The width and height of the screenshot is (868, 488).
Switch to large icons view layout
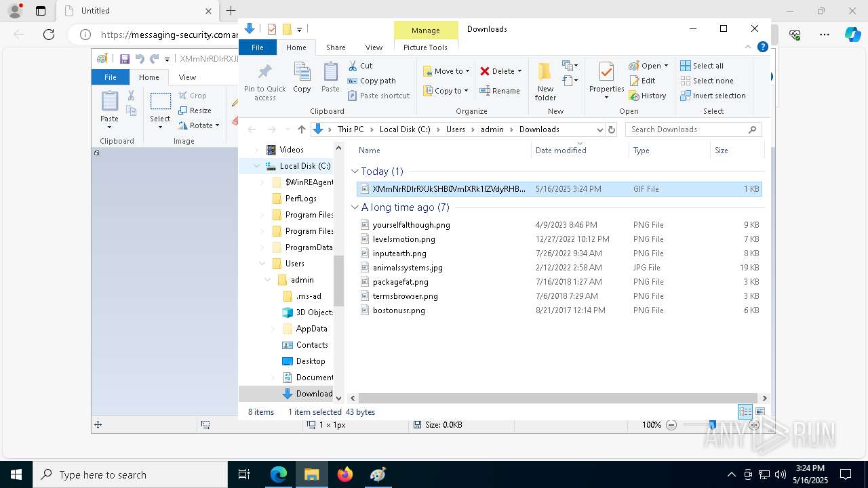tap(760, 411)
